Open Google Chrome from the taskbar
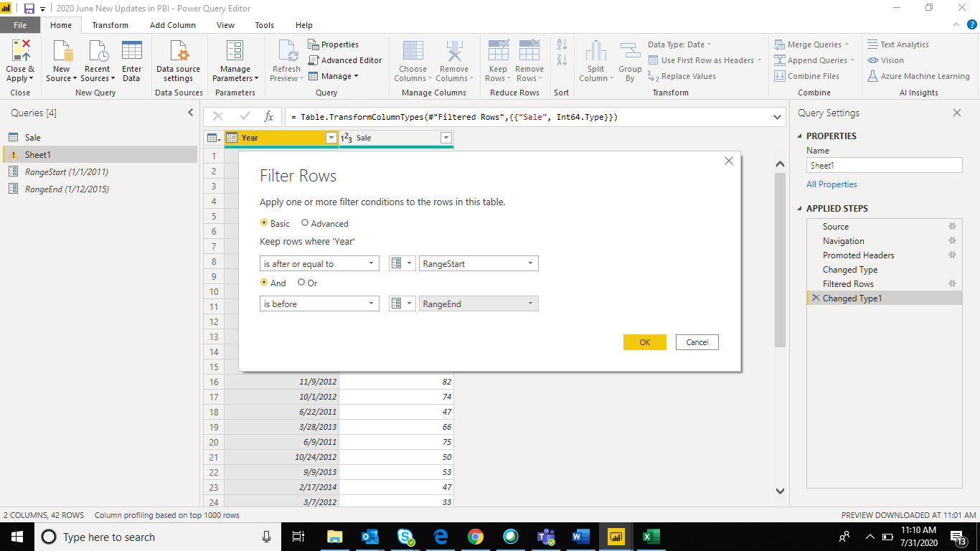The height and width of the screenshot is (551, 980). pos(475,537)
